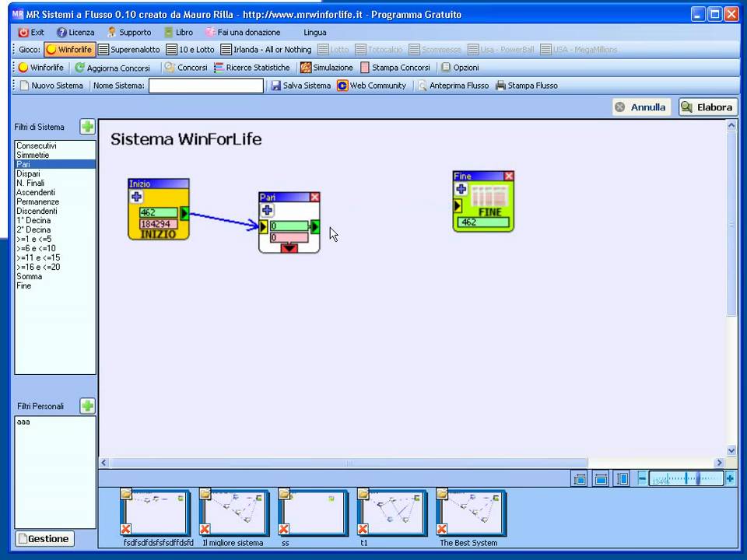Select the 10 e Lotto game
The image size is (747, 560).
point(190,50)
